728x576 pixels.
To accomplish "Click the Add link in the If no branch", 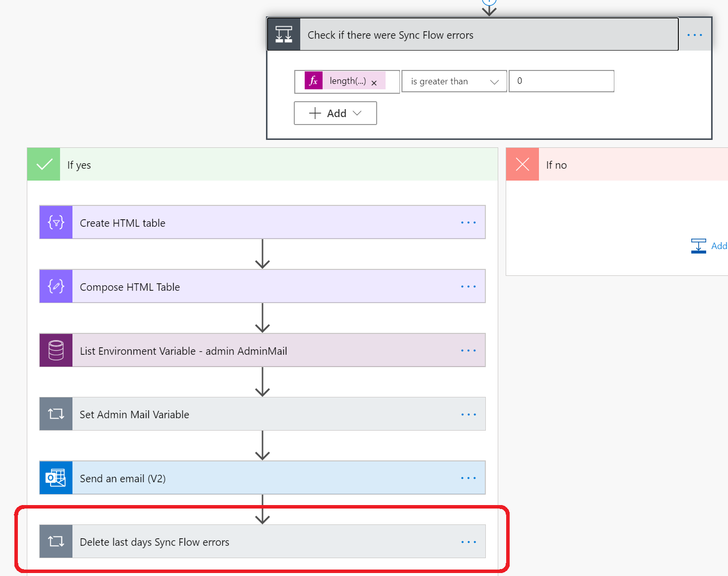I will tap(719, 246).
